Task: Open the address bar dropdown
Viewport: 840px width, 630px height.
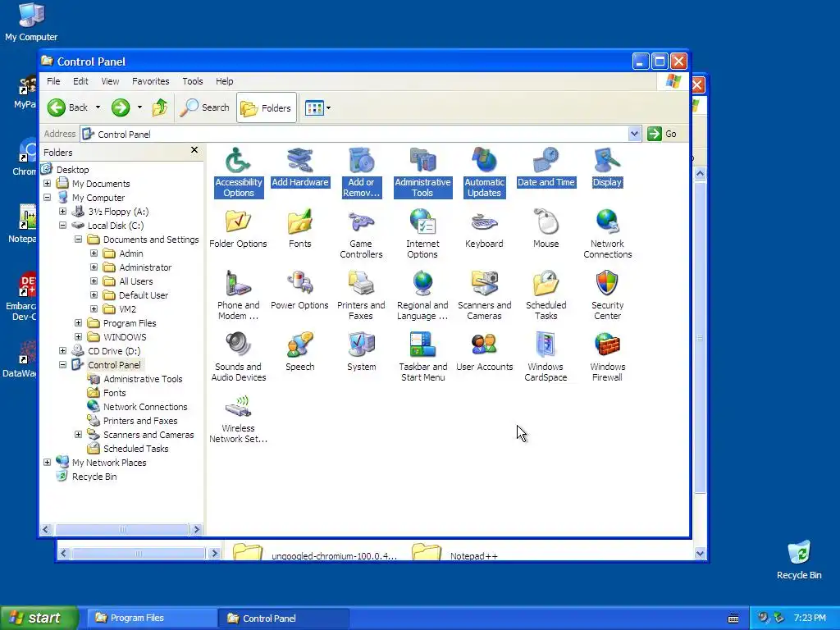Action: tap(634, 134)
